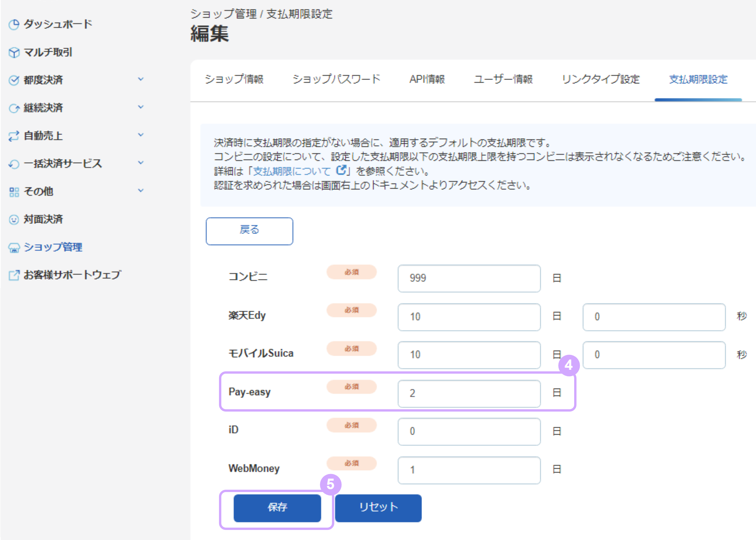This screenshot has height=540, width=756.
Task: Click the コンビニ deadline input showing 999
Action: 469,279
